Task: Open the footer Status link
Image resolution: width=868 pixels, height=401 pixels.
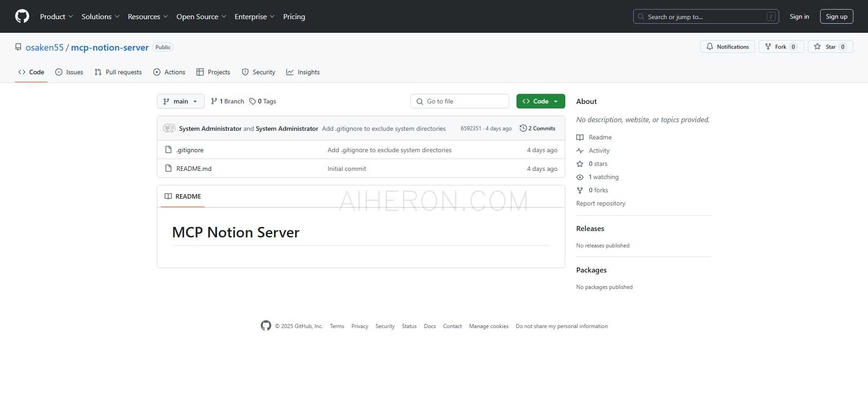Action: pyautogui.click(x=409, y=326)
